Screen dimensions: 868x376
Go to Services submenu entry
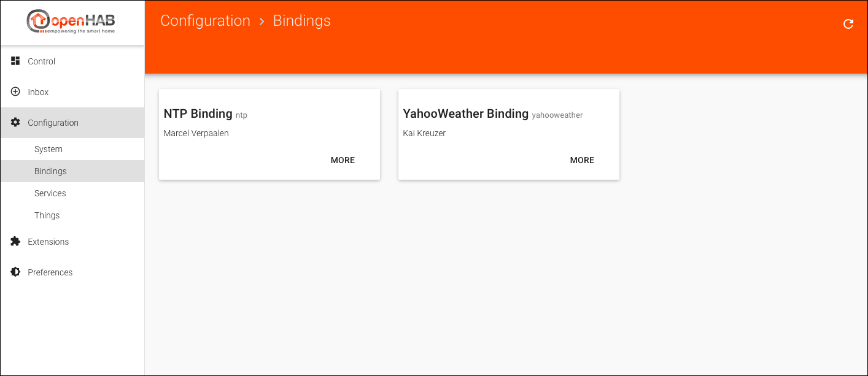[x=50, y=193]
